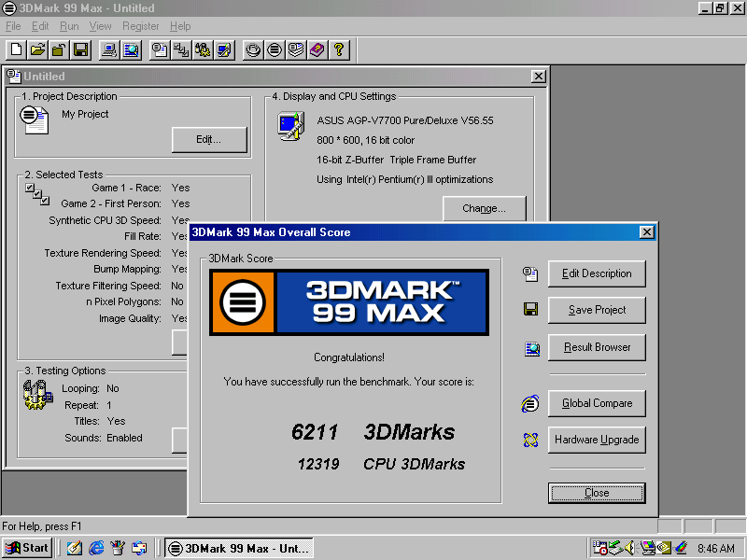Click the Edit Description button
This screenshot has width=747, height=560.
(597, 273)
